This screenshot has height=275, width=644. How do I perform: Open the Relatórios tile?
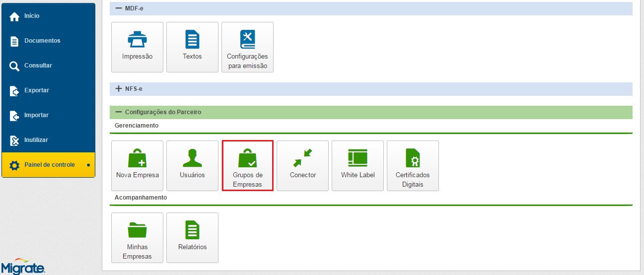click(192, 238)
